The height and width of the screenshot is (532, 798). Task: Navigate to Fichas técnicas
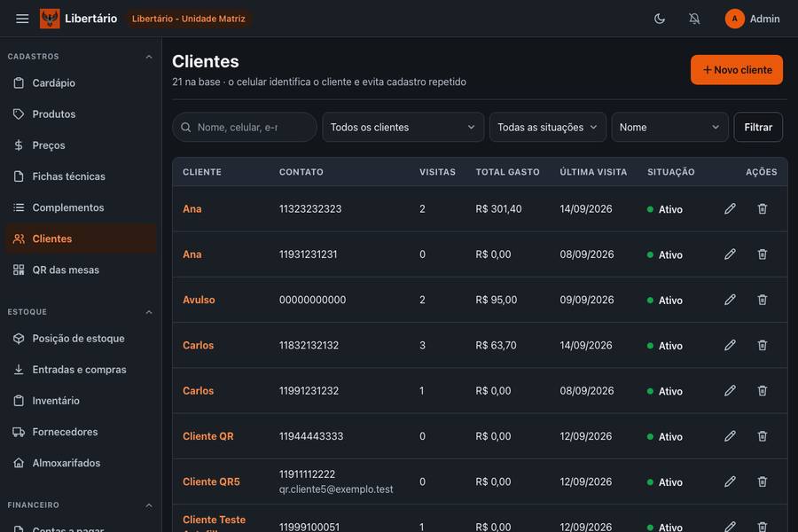(81, 176)
